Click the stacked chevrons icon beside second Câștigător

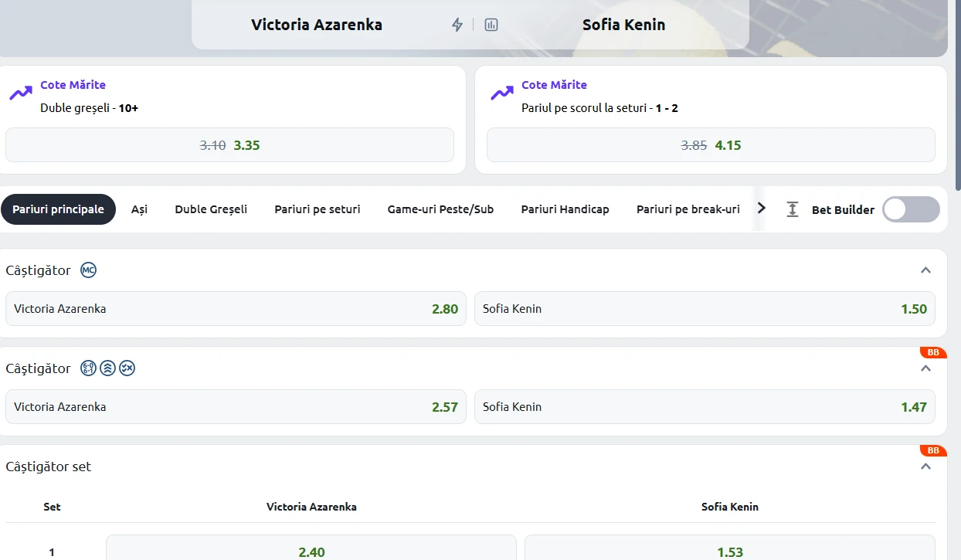tap(108, 368)
